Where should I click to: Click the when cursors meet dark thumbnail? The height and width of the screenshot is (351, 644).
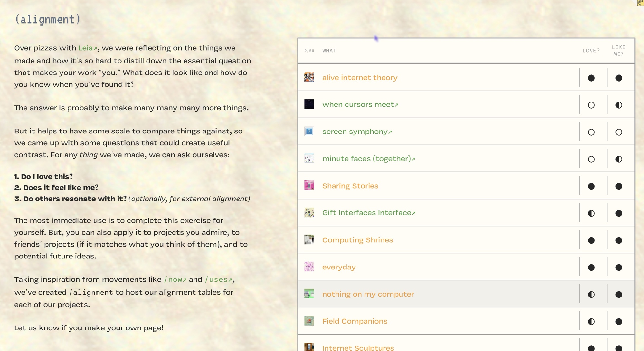pos(309,104)
